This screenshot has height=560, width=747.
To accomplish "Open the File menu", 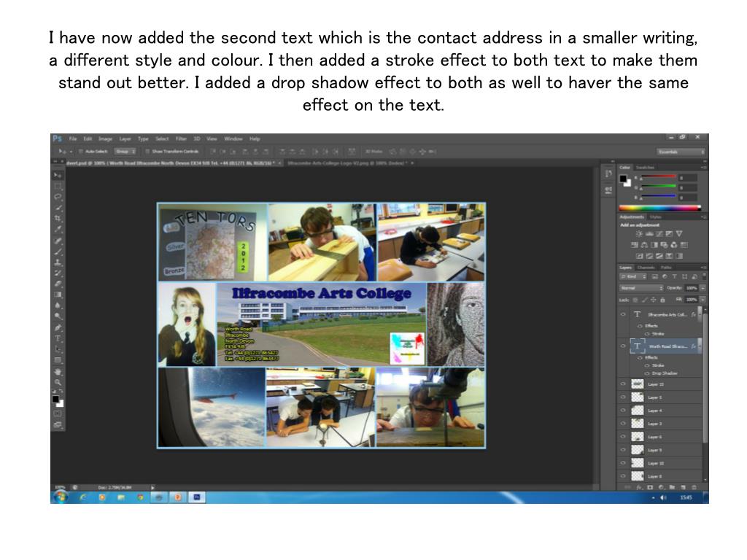I will [73, 139].
